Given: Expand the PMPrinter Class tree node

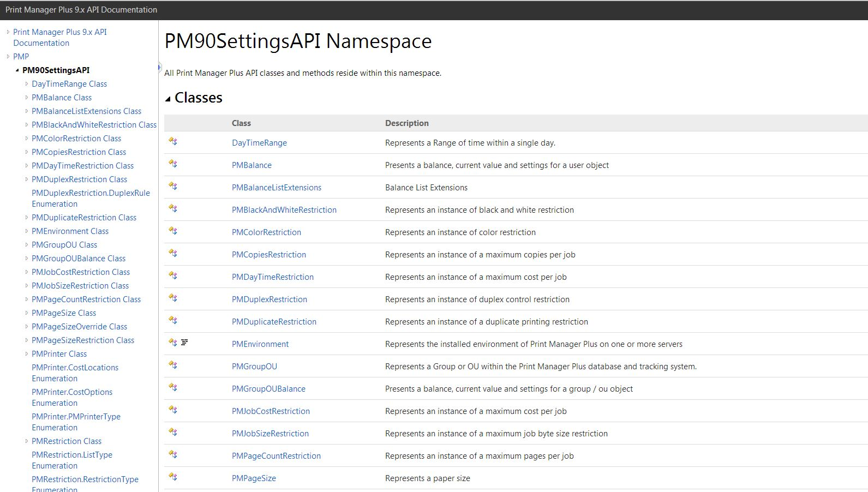Looking at the screenshot, I should coord(26,354).
